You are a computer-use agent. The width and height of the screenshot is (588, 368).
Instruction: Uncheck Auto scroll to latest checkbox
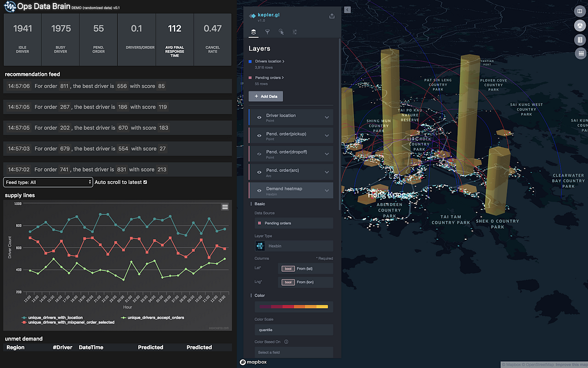tap(145, 182)
